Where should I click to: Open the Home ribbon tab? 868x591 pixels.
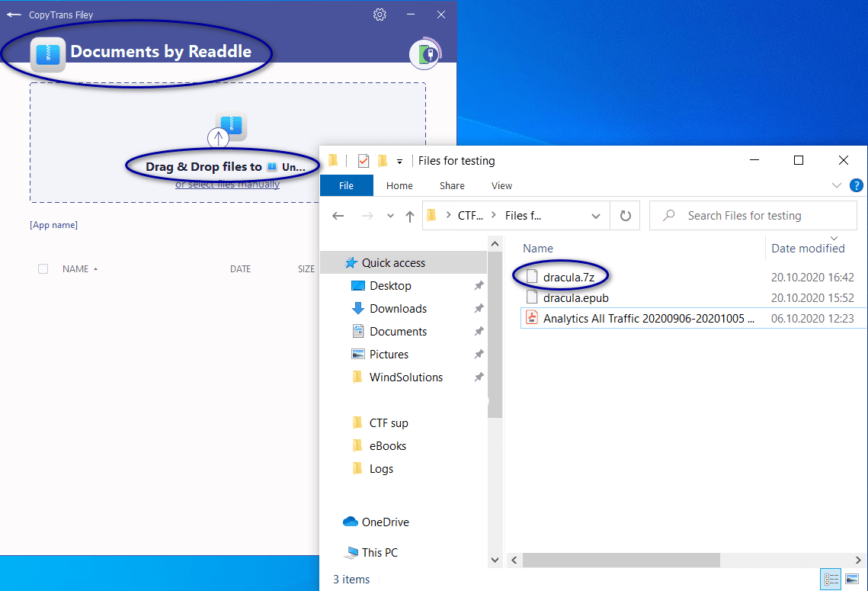tap(399, 185)
